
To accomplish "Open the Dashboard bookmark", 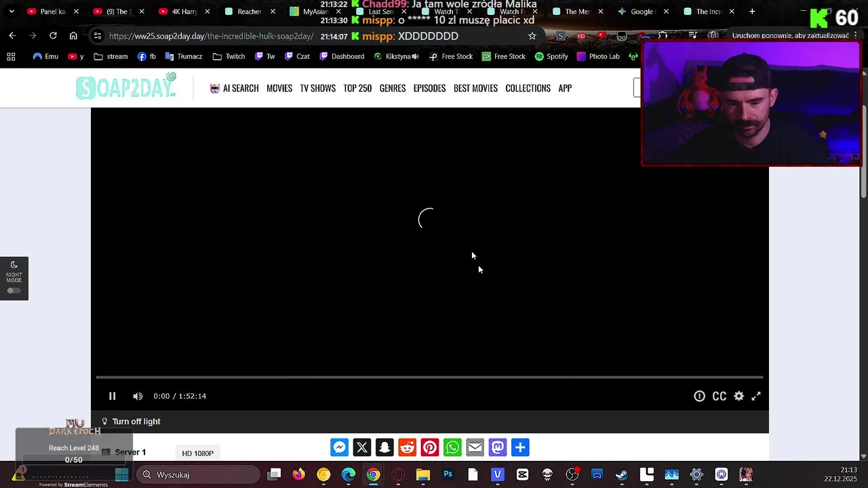I will 342,56.
